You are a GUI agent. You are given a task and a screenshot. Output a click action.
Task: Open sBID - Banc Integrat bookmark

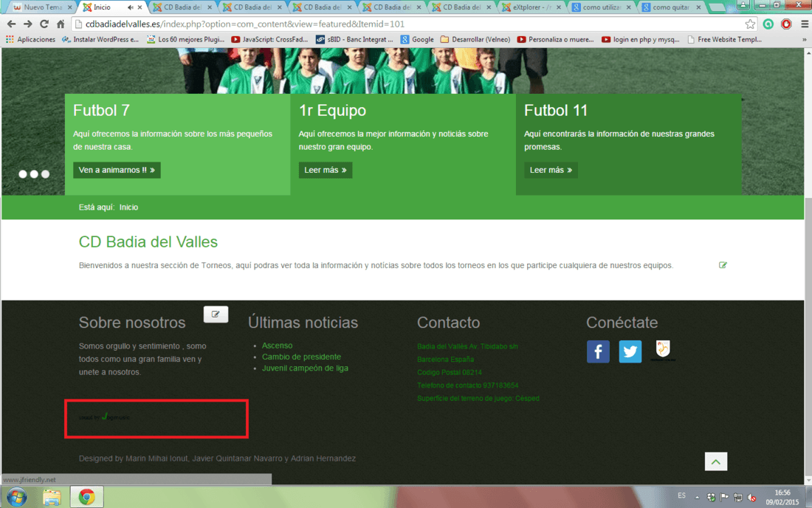[355, 39]
